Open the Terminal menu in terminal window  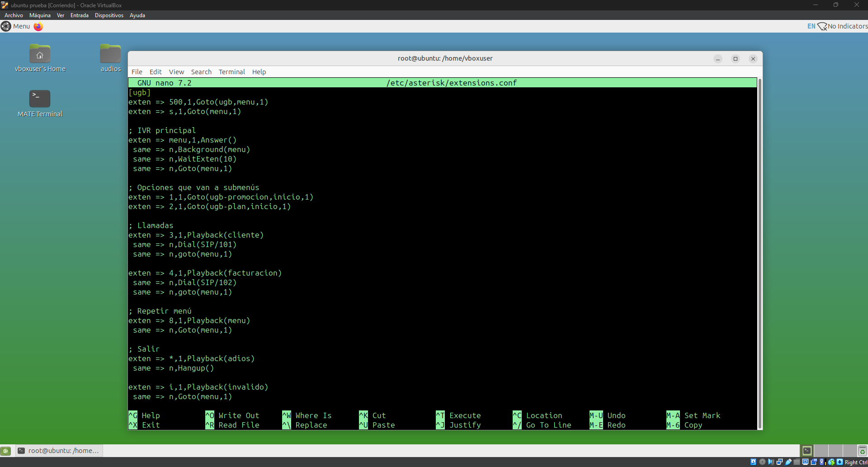tap(231, 72)
